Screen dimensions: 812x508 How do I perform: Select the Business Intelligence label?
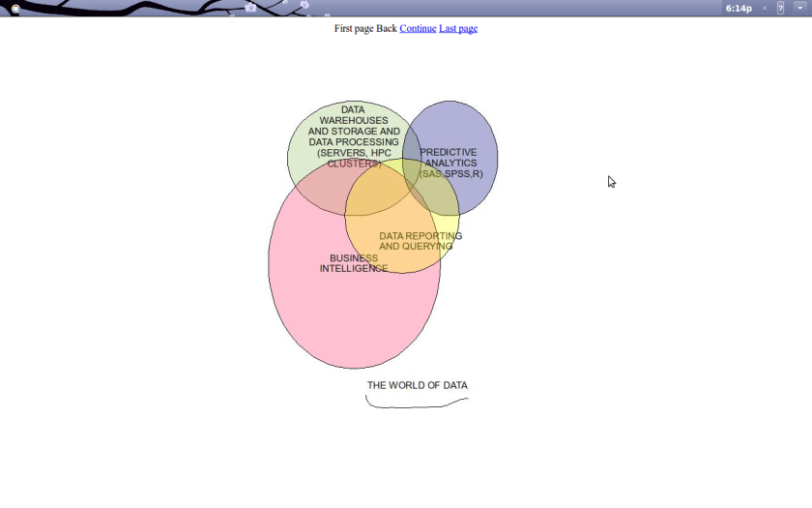coord(354,263)
